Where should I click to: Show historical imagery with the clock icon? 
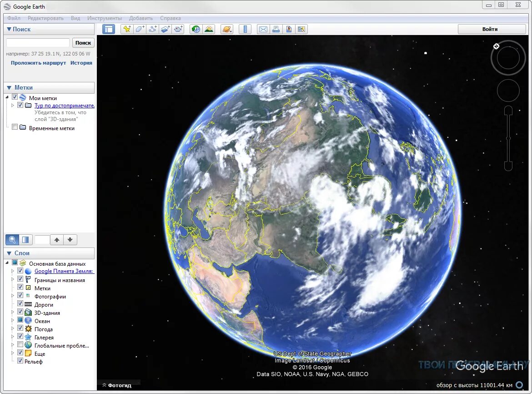tap(196, 29)
